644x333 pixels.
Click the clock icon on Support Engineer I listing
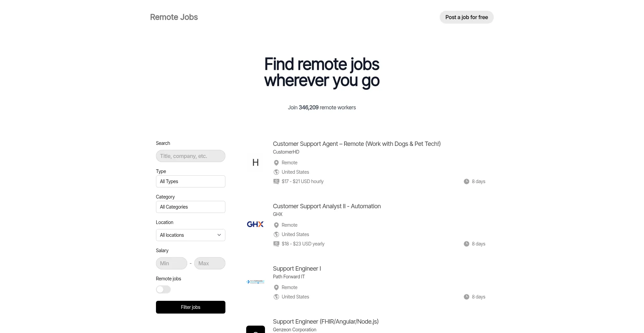coord(466,297)
